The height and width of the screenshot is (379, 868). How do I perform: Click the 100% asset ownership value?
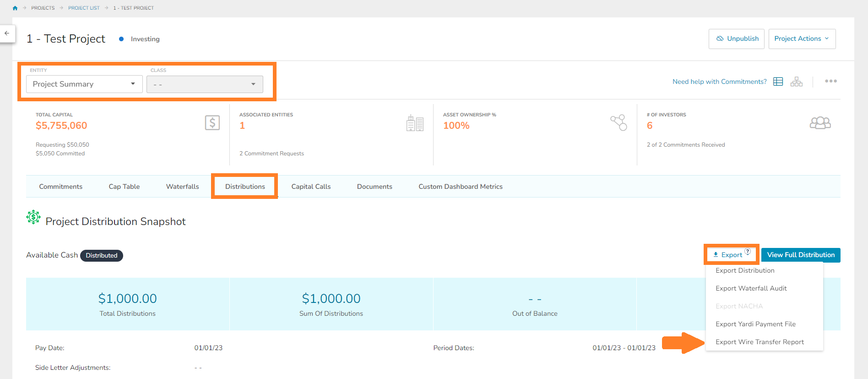click(456, 126)
